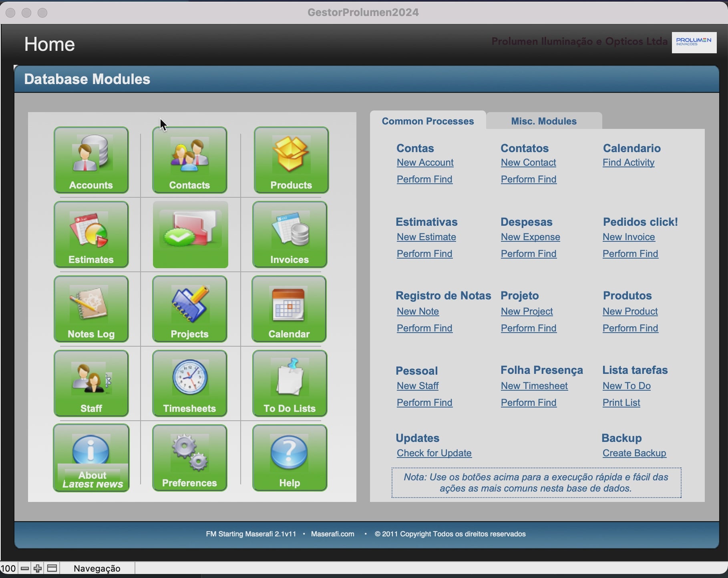
Task: Open the Preferences module
Action: [190, 458]
